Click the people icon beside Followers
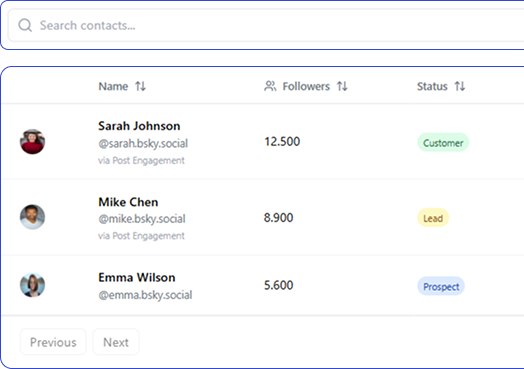This screenshot has width=524, height=369. pyautogui.click(x=270, y=86)
